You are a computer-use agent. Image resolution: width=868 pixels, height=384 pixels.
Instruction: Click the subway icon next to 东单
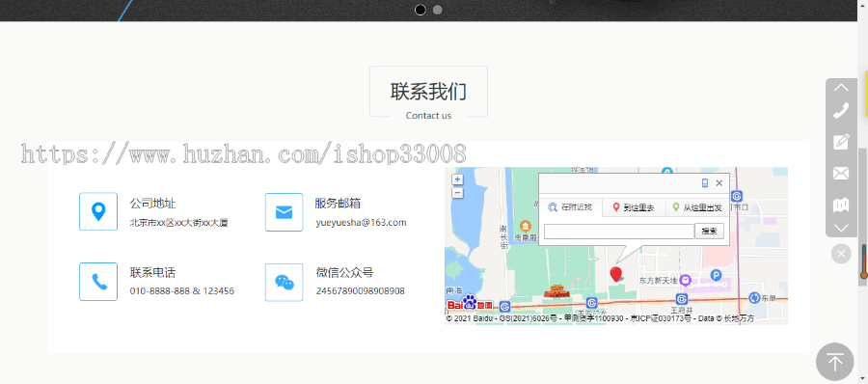click(754, 298)
